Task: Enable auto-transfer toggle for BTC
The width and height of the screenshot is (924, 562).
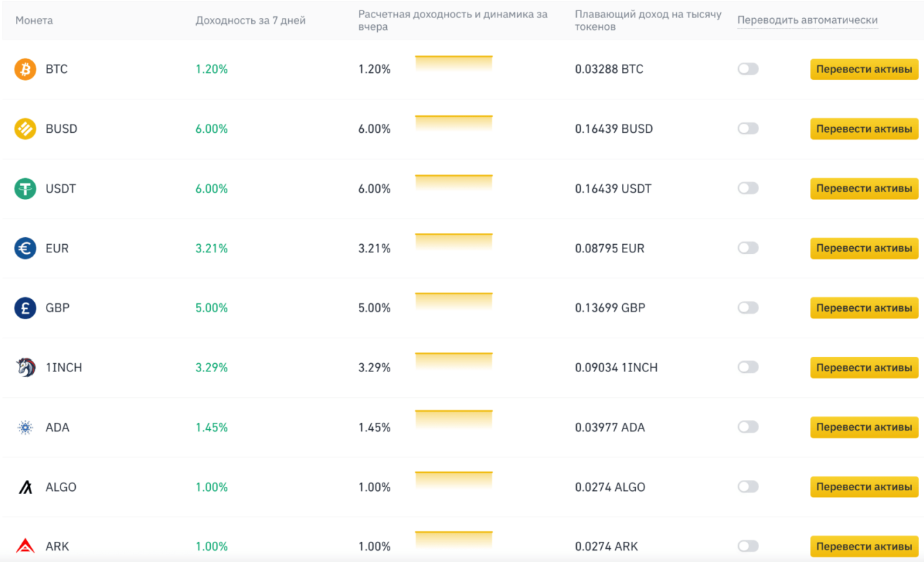Action: click(748, 69)
